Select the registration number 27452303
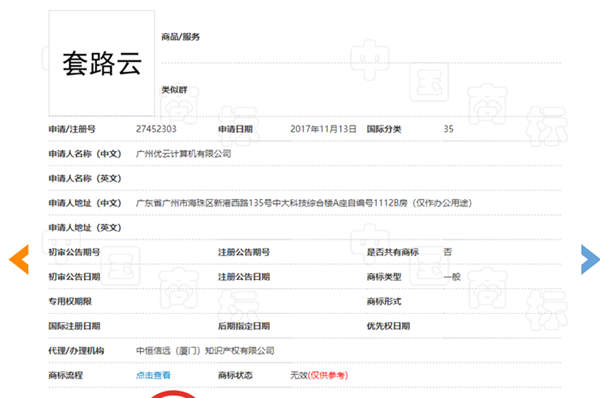The height and width of the screenshot is (398, 600). pyautogui.click(x=156, y=129)
